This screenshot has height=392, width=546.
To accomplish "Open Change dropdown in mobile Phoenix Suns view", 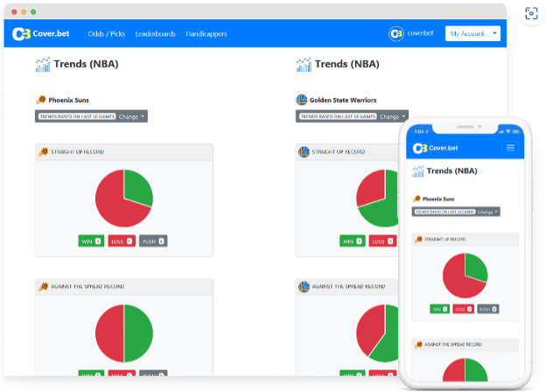I will coord(487,212).
